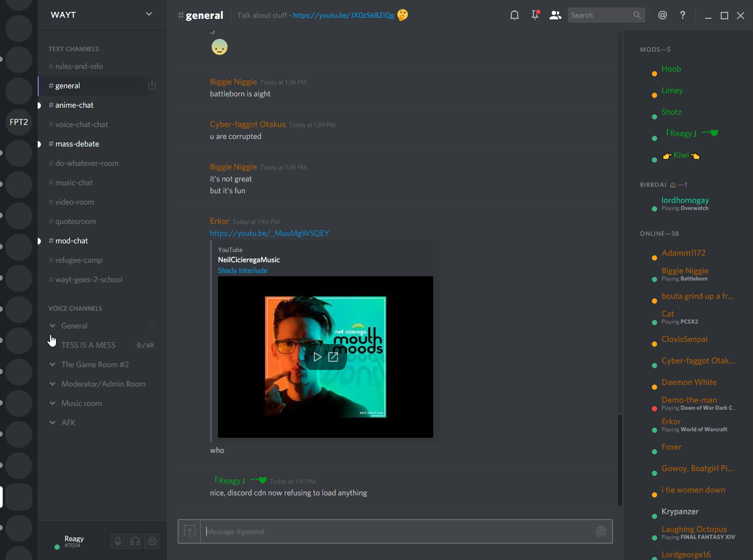Open the help question mark icon
This screenshot has height=560, width=753.
pos(682,15)
